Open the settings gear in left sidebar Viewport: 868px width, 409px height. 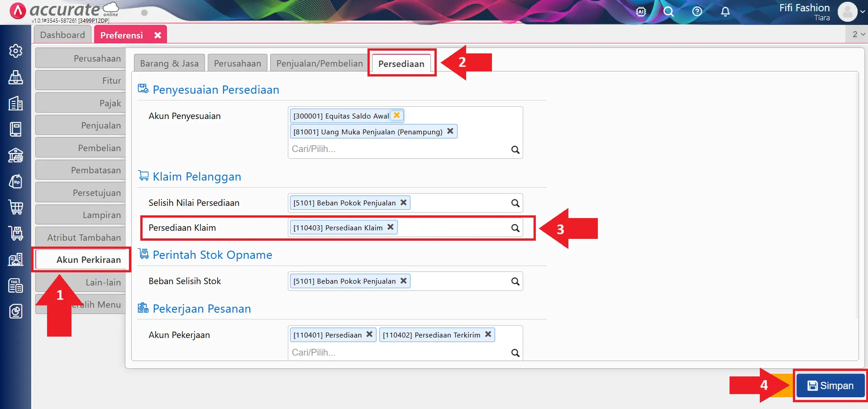(16, 51)
